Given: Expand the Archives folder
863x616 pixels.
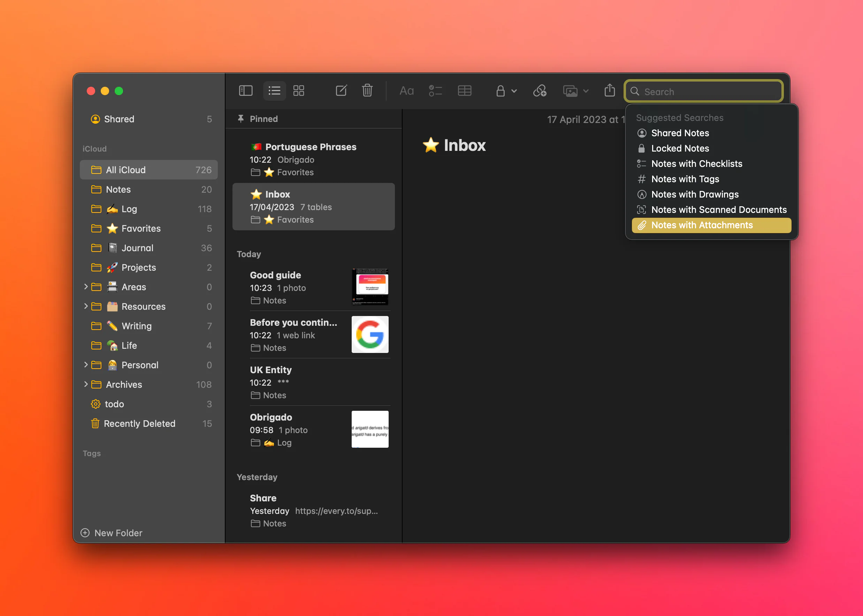Looking at the screenshot, I should click(86, 384).
